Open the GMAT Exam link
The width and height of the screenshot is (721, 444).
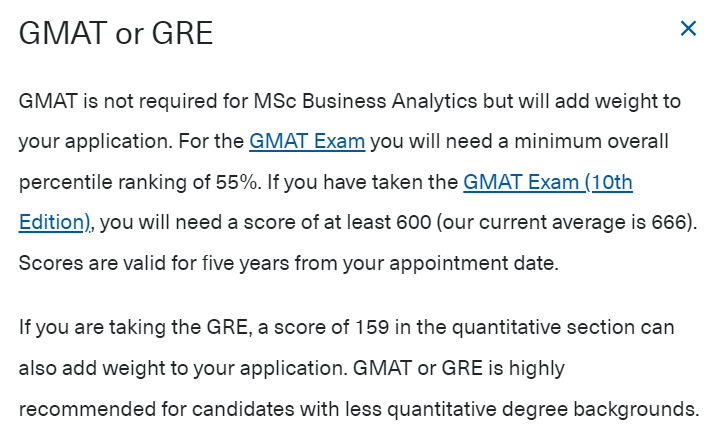[x=307, y=141]
